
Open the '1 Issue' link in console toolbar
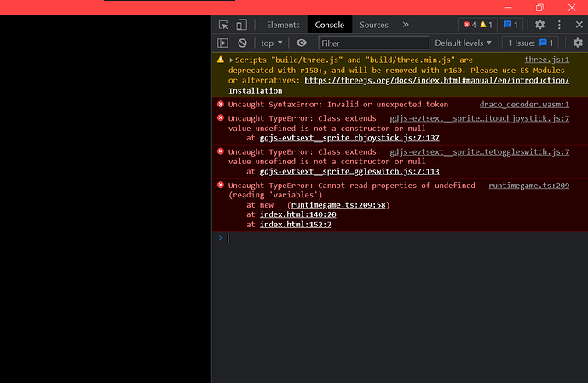(530, 43)
